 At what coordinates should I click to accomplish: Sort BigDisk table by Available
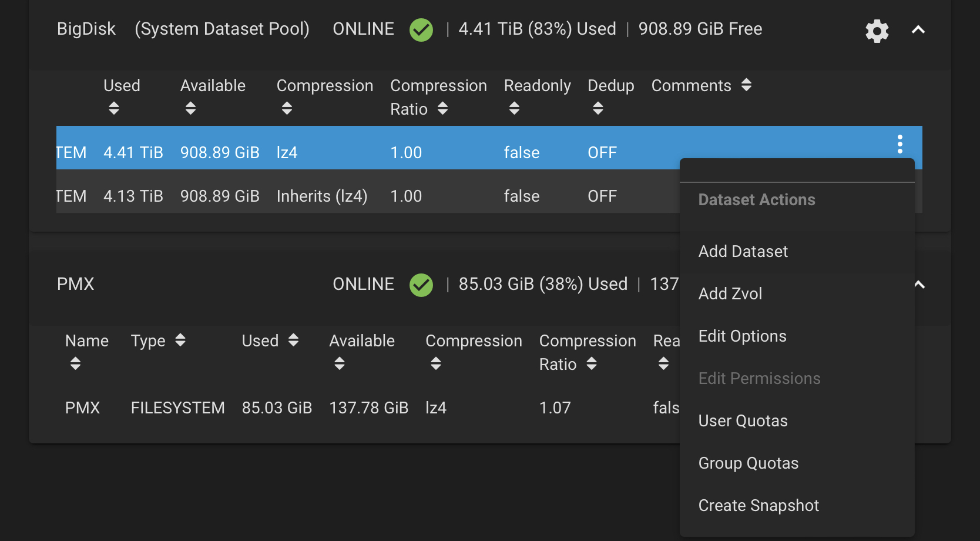point(190,108)
